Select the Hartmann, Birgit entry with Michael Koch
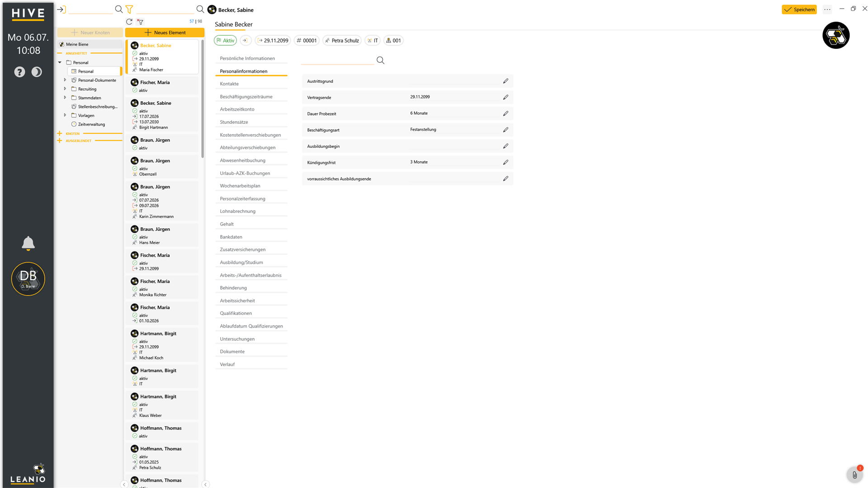This screenshot has height=488, width=868. coord(162,345)
